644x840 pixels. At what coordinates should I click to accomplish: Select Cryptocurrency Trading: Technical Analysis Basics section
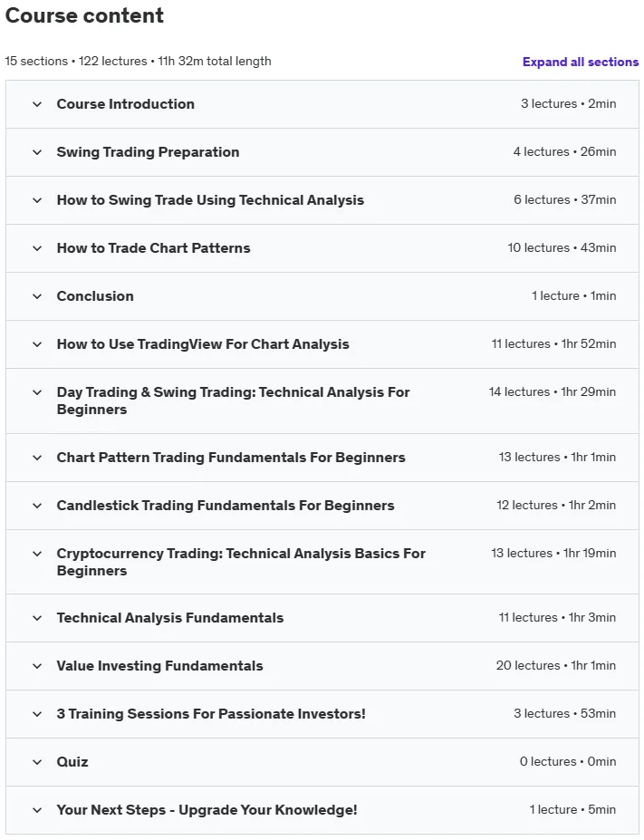[x=241, y=562]
